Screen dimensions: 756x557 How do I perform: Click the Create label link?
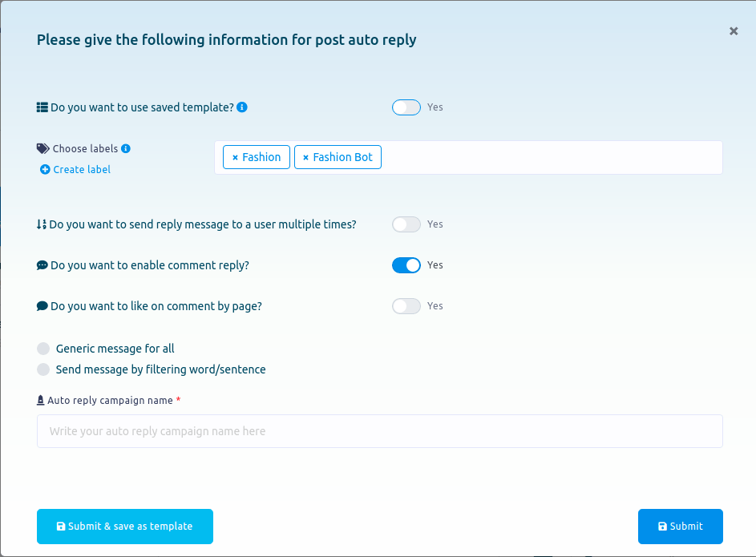tap(82, 170)
